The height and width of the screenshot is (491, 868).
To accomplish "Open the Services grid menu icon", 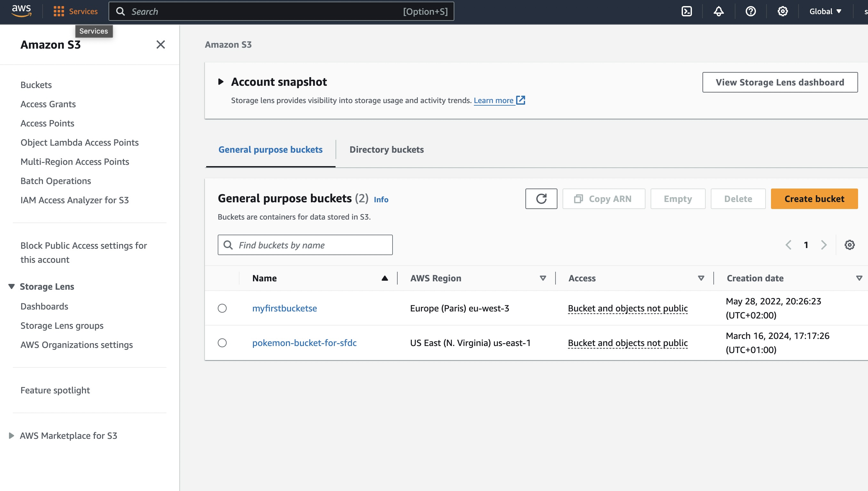I will click(x=59, y=12).
